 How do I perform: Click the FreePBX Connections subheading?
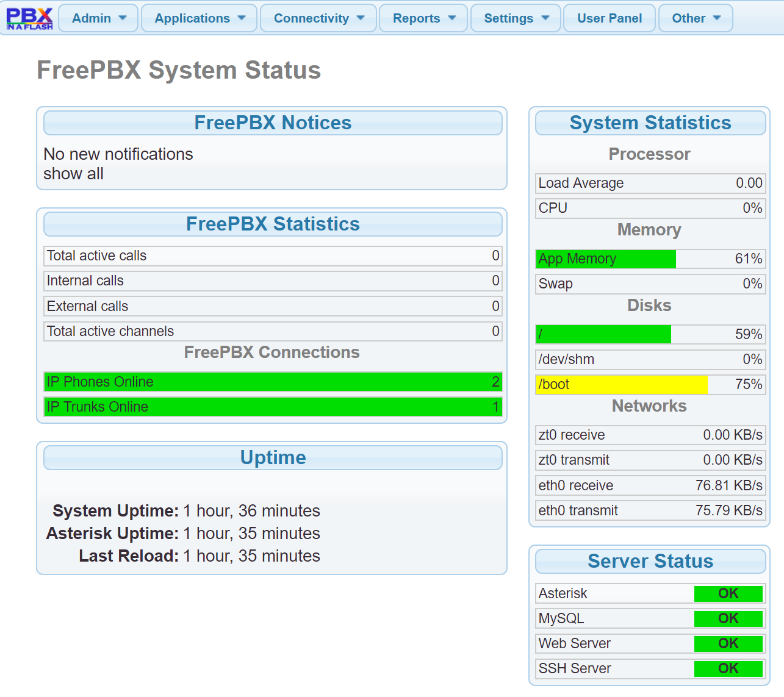272,352
